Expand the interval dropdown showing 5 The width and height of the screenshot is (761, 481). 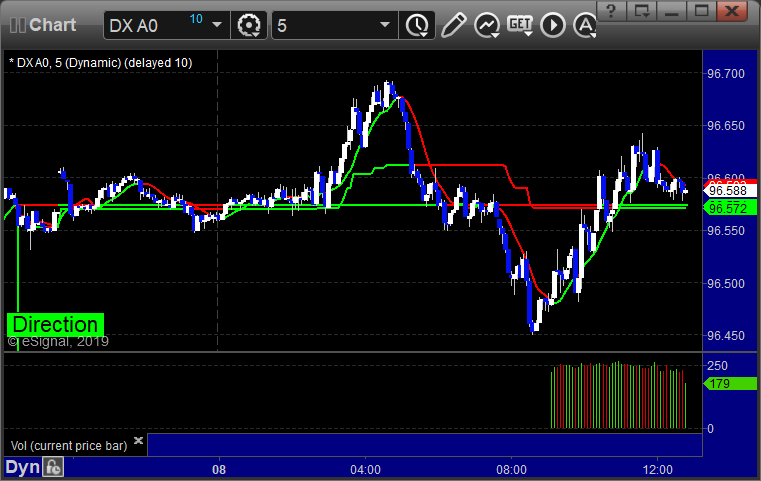(385, 25)
